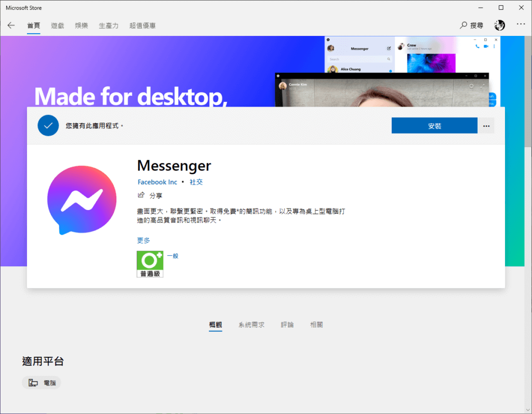Go back using the back arrow

(x=11, y=25)
